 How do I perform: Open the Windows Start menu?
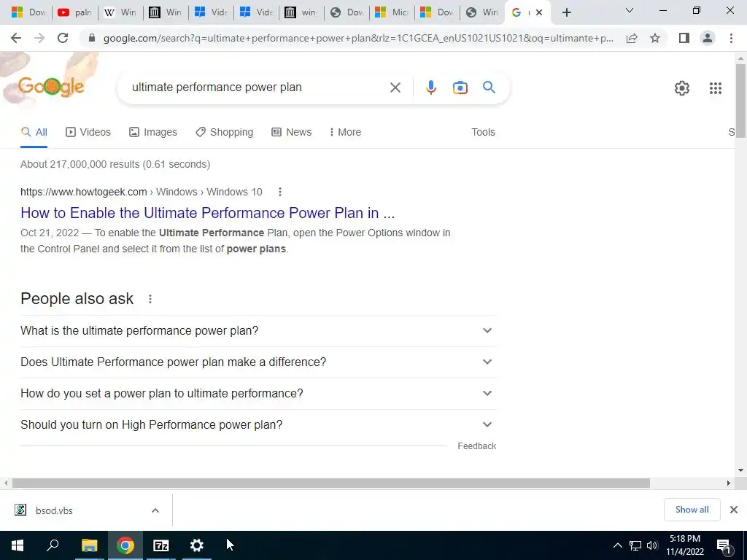pos(18,545)
